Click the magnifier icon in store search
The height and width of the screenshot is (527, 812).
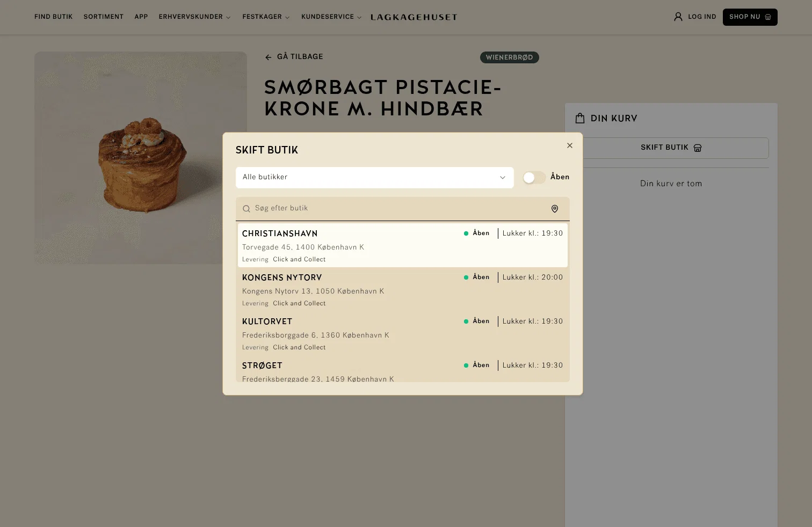click(247, 209)
